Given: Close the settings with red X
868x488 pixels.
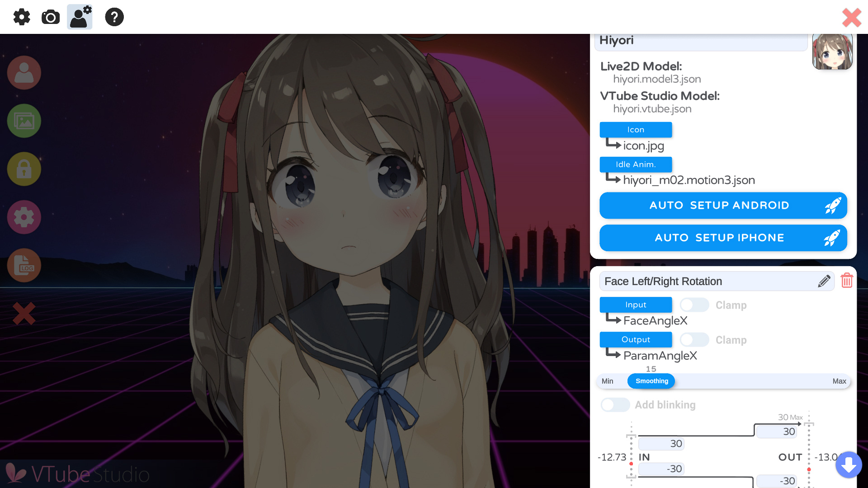Looking at the screenshot, I should click(x=852, y=18).
